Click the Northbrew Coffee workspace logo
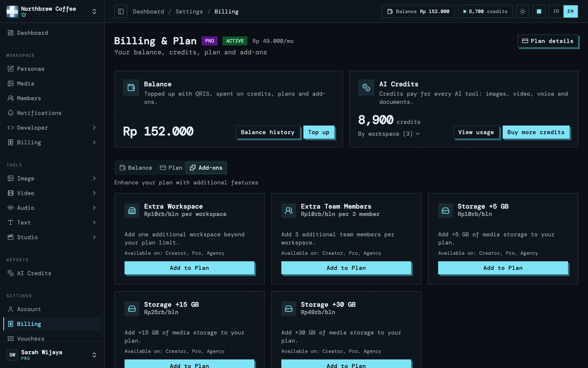Viewport: 588px width, 368px height. pos(12,11)
